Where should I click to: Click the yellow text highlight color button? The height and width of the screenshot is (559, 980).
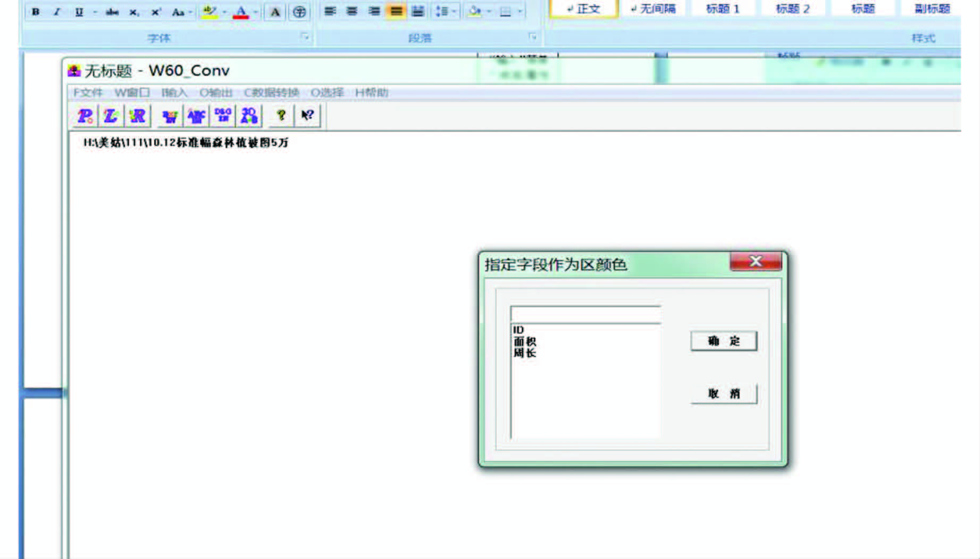pos(210,12)
